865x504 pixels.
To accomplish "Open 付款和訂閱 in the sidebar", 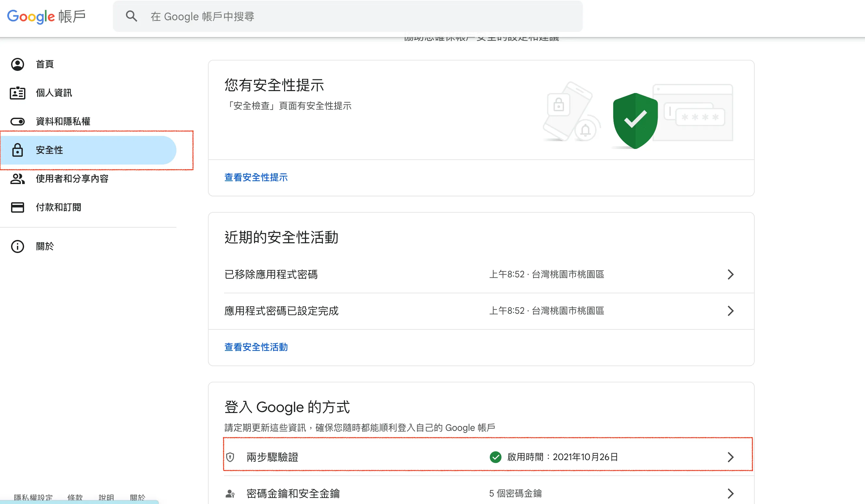I will 88,207.
